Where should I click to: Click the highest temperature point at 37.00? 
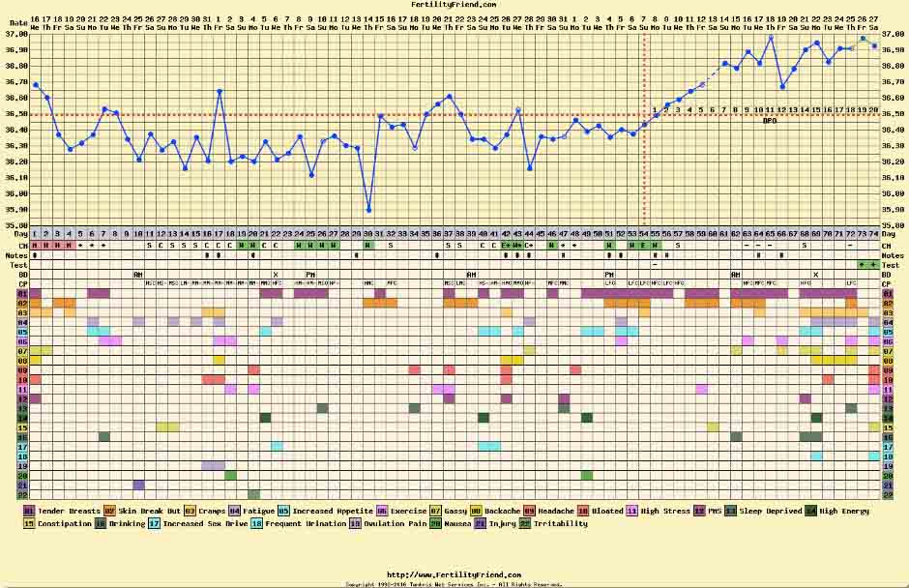click(771, 38)
